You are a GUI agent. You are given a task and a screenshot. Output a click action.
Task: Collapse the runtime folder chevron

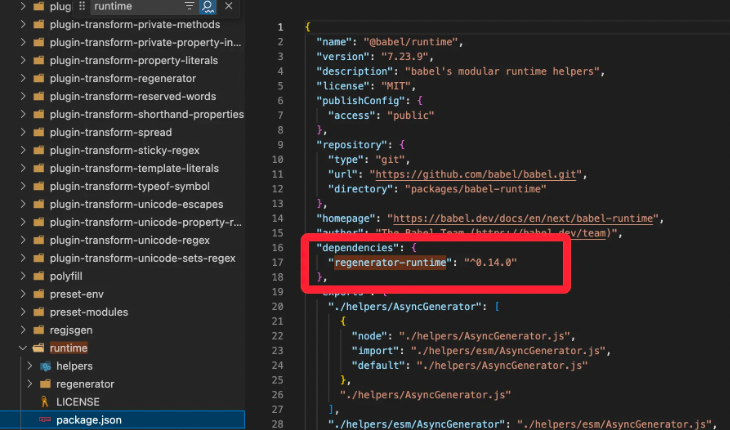[x=23, y=348]
